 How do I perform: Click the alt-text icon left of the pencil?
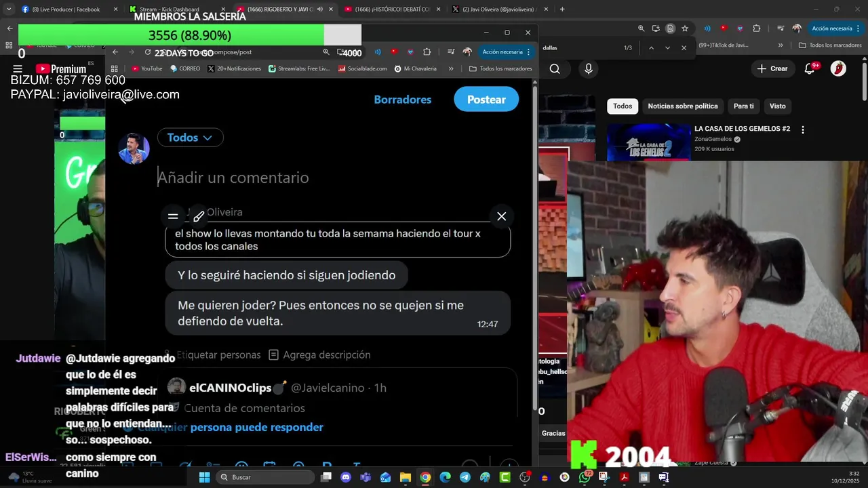[x=173, y=216]
